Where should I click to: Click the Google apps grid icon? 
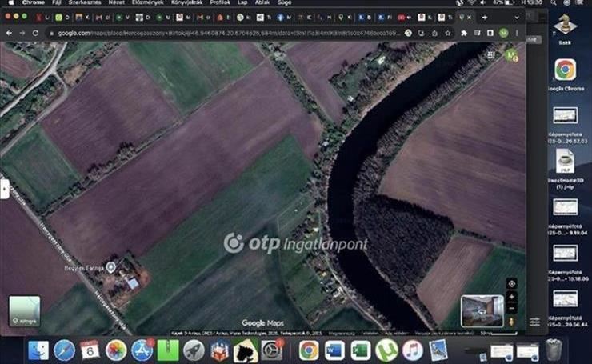point(490,54)
